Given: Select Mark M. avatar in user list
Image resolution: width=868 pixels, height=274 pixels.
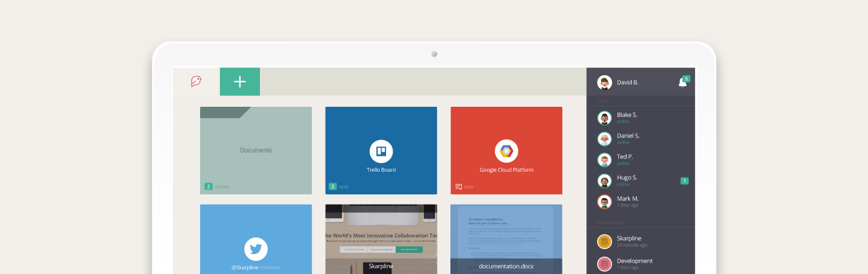Looking at the screenshot, I should [x=604, y=202].
